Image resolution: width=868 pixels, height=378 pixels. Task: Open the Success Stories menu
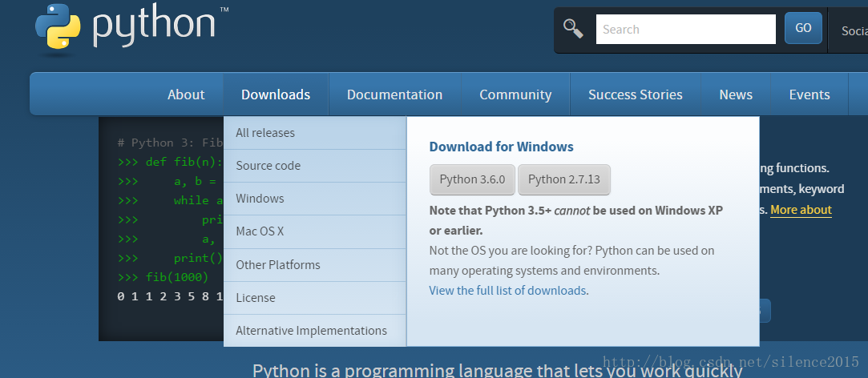coord(636,94)
